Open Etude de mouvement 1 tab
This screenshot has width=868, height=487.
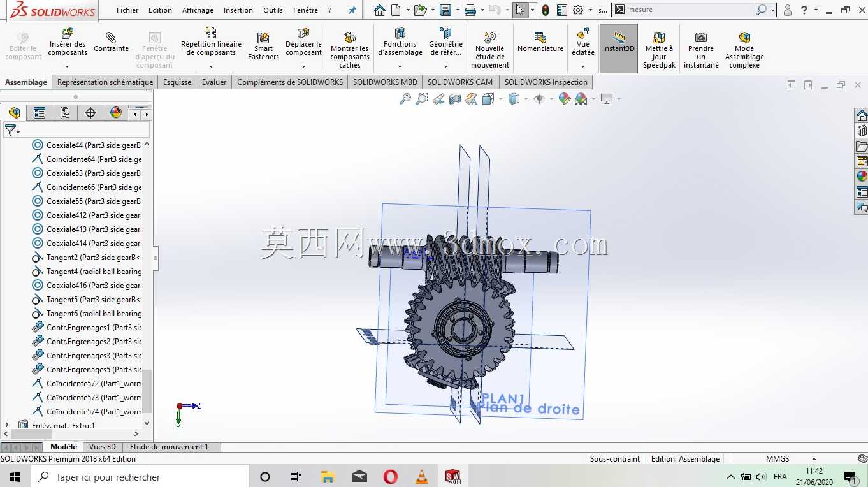point(169,447)
